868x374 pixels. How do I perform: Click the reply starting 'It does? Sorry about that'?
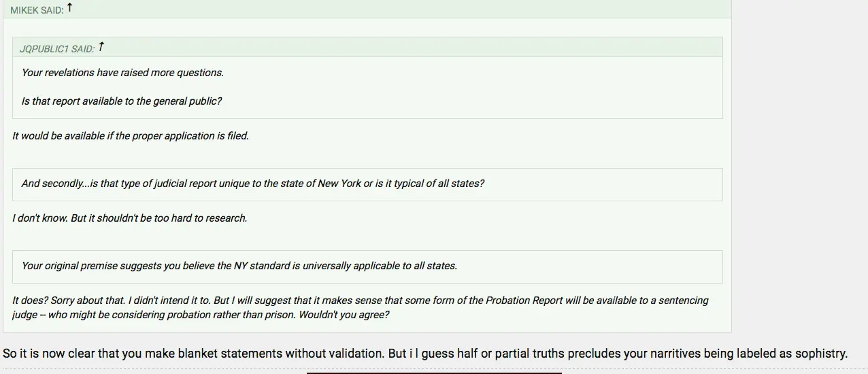tap(361, 301)
